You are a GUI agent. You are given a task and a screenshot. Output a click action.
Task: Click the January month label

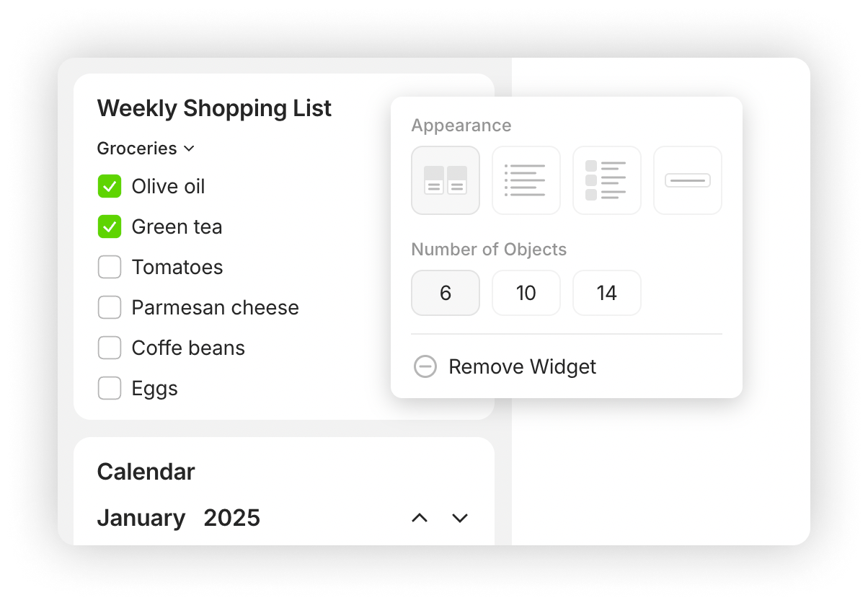141,518
